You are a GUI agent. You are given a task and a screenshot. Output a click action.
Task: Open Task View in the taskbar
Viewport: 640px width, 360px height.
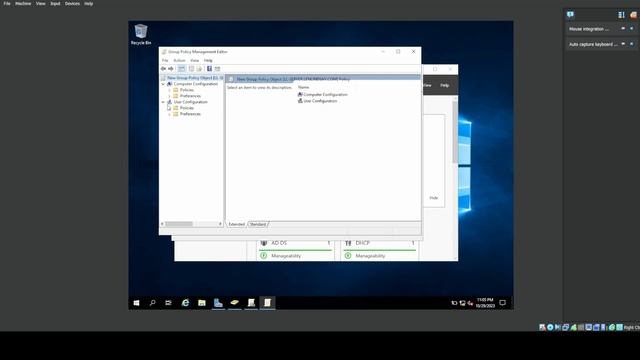point(168,303)
